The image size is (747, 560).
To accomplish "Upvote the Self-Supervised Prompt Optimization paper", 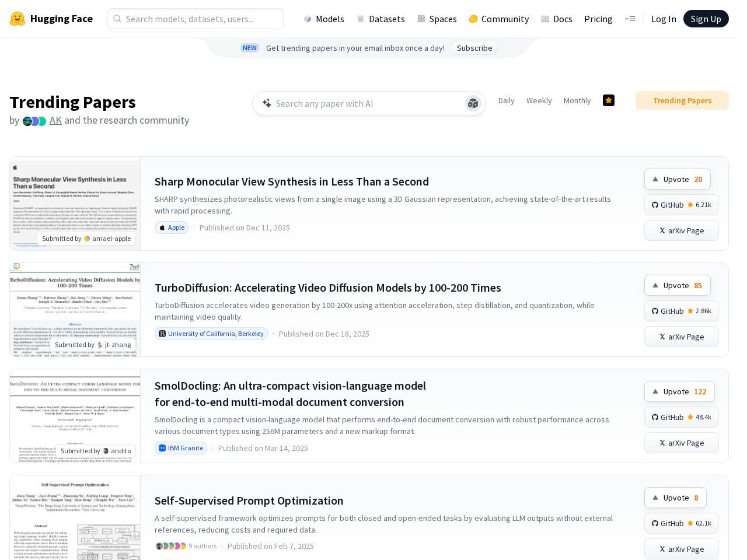I will click(675, 498).
